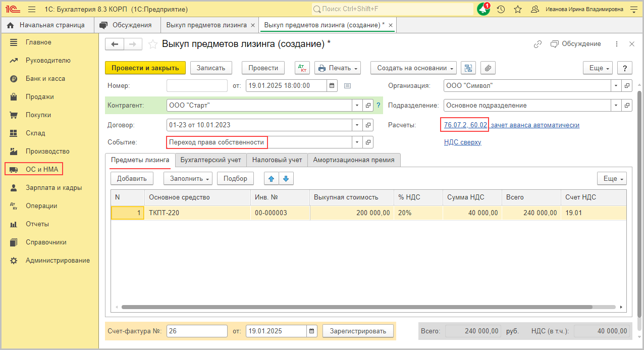Click the Подбор button
This screenshot has height=350, width=644.
pyautogui.click(x=235, y=178)
